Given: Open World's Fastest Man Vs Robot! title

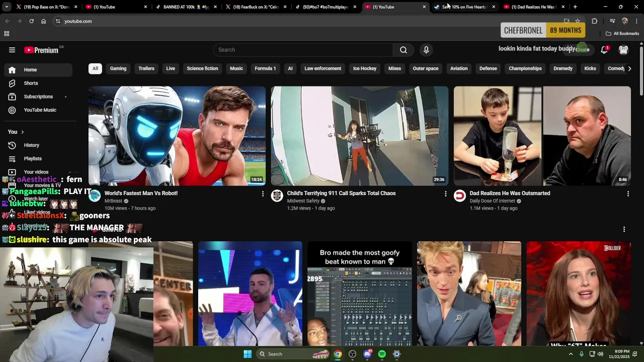Looking at the screenshot, I should pyautogui.click(x=141, y=193).
